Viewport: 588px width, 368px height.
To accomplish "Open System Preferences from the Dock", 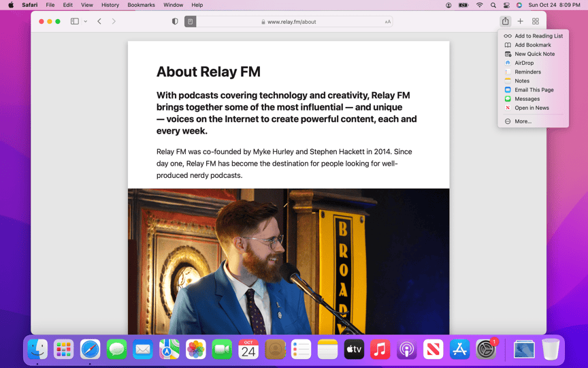I will point(486,349).
